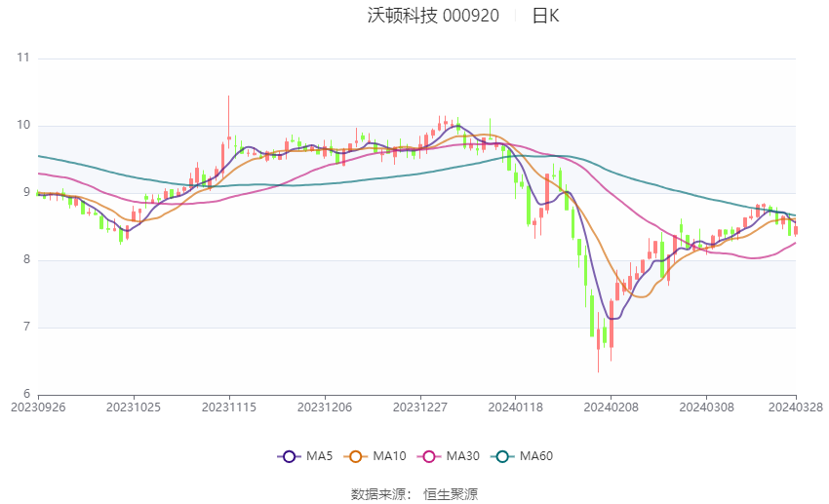Click the 20230926 date axis label
The width and height of the screenshot is (829, 504).
coord(38,407)
